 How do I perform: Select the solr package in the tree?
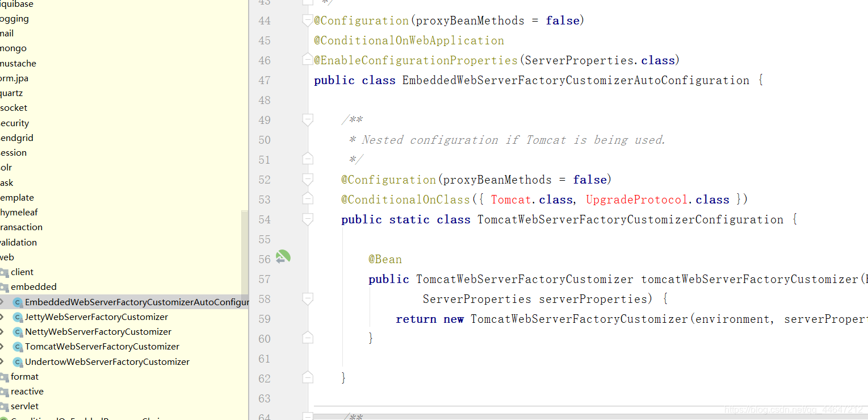pyautogui.click(x=6, y=168)
